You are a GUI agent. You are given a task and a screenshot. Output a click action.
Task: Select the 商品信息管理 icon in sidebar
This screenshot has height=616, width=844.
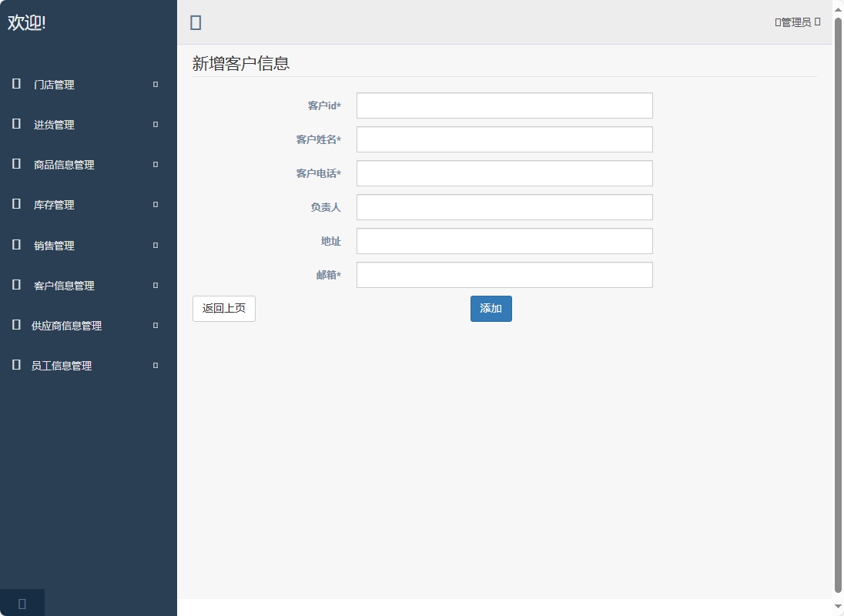click(16, 164)
